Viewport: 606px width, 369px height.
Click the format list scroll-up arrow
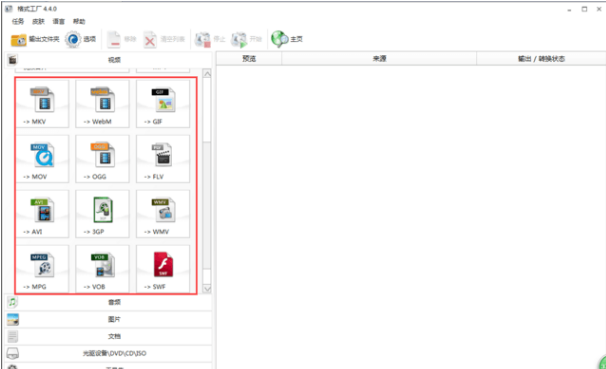tap(207, 74)
